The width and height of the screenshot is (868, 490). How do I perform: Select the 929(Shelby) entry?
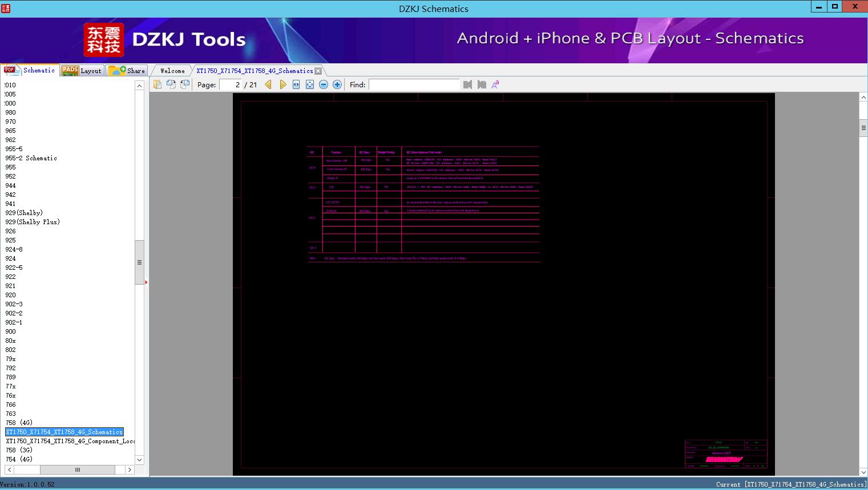tap(24, 213)
